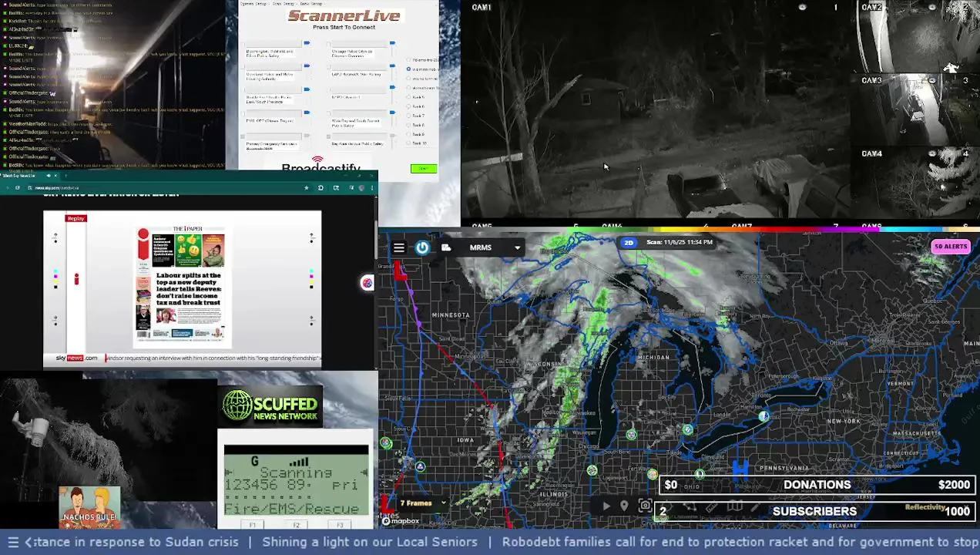Click the location pin icon on radar map
Viewport: 980px width, 555px height.
(624, 506)
